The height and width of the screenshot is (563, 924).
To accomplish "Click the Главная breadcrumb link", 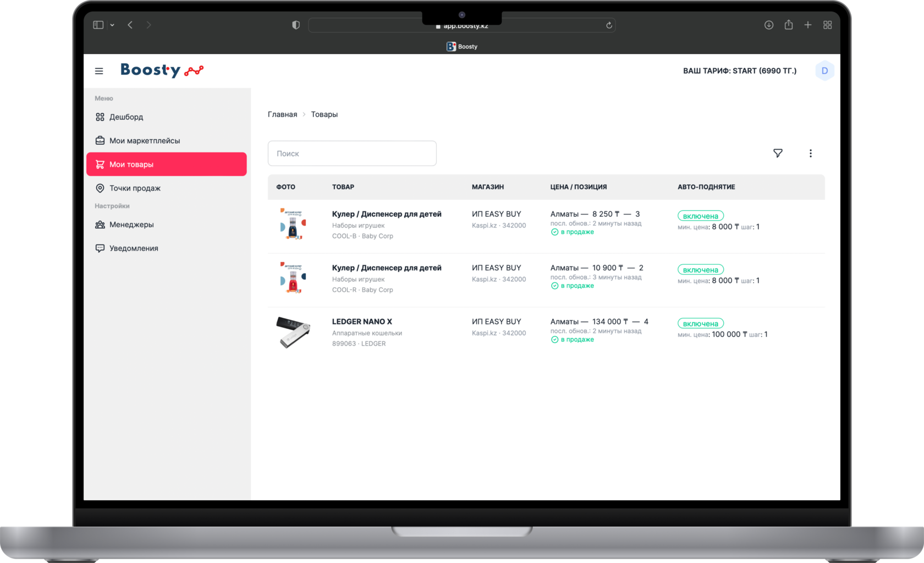I will point(282,114).
